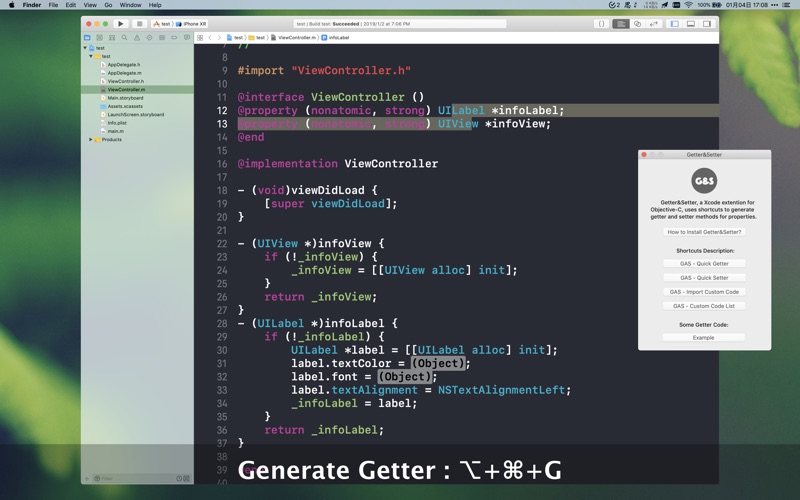
Task: Open the Report navigator
Action: tap(187, 37)
